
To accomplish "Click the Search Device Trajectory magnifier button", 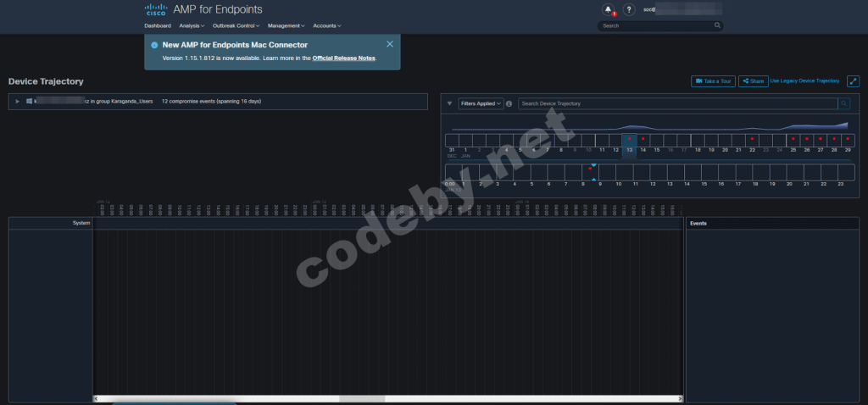I will [x=844, y=103].
